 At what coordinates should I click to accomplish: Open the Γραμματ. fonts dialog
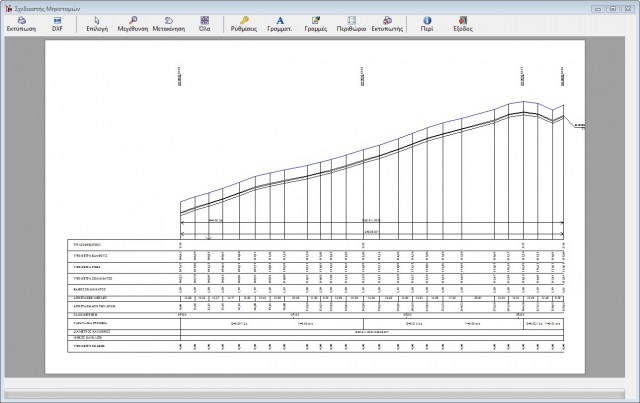pyautogui.click(x=280, y=22)
